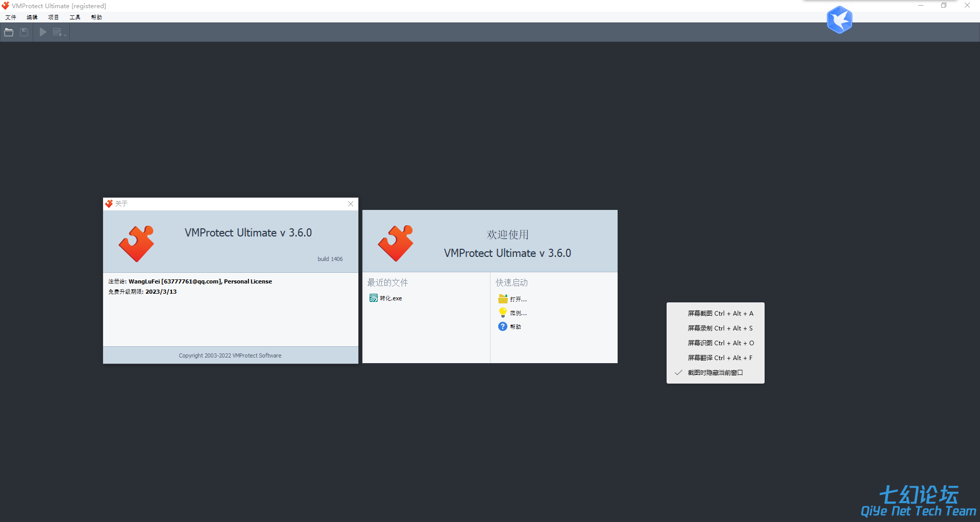Click the 关于 dialog title icon

(109, 204)
